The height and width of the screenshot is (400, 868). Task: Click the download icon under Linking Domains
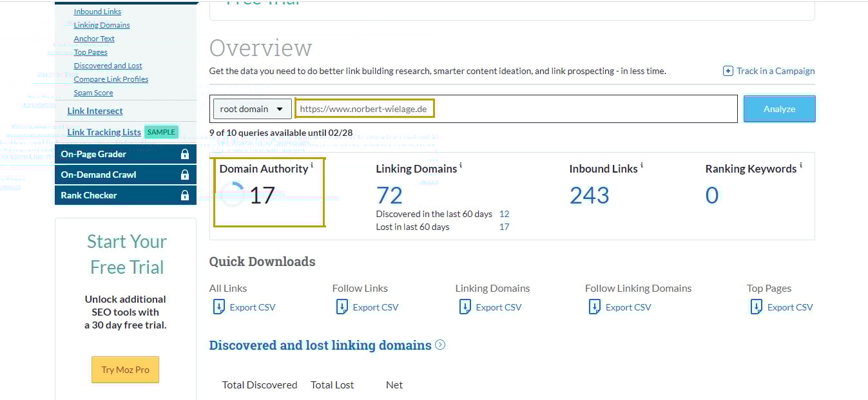(465, 307)
